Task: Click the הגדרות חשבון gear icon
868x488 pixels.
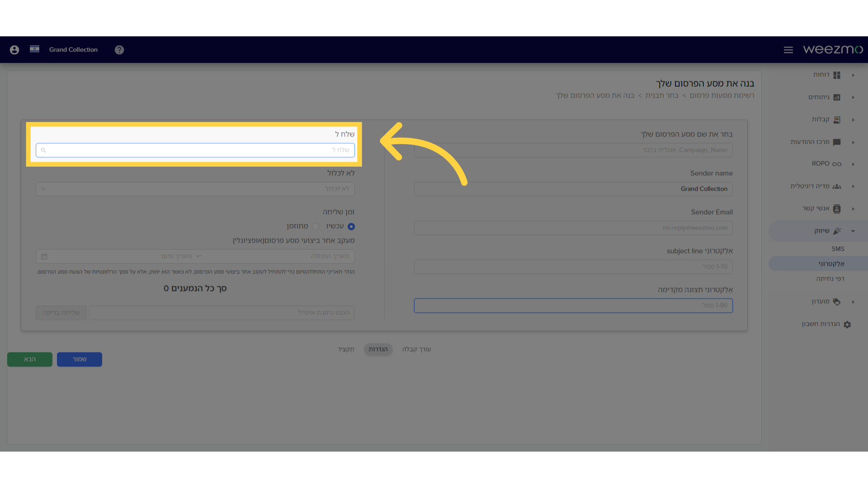Action: point(847,324)
